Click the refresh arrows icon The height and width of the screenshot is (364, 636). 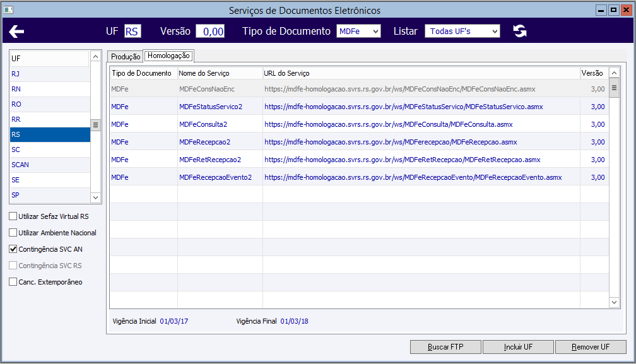(x=520, y=31)
